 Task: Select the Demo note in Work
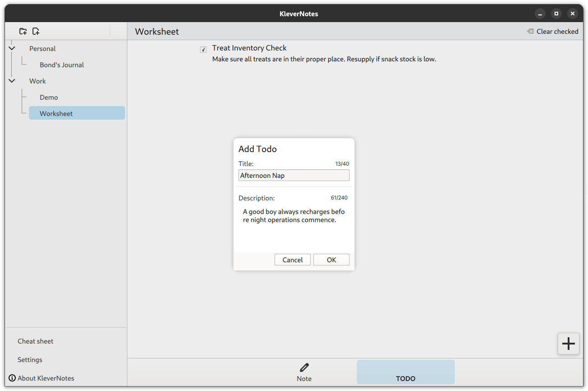pyautogui.click(x=49, y=97)
